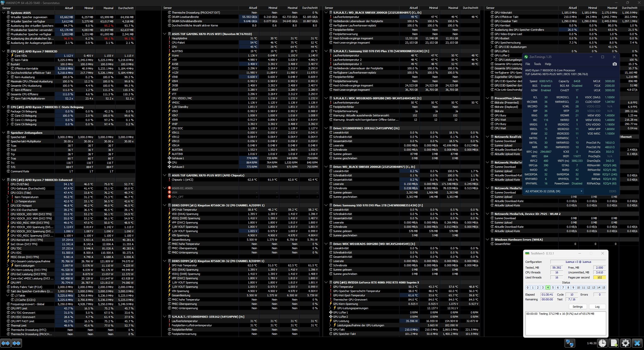The image size is (644, 350).
Task: Open HWiNFO sensor settings gear icon
Action: (625, 343)
